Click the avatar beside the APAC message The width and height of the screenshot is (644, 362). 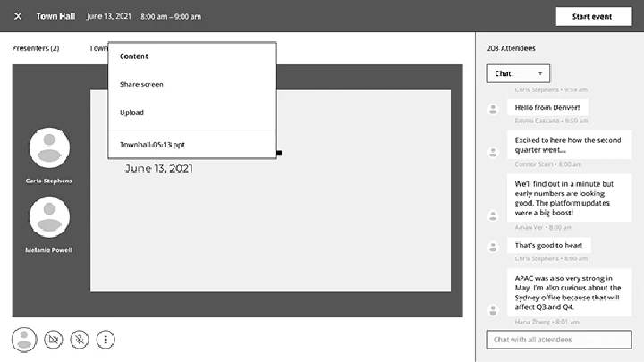[493, 310]
